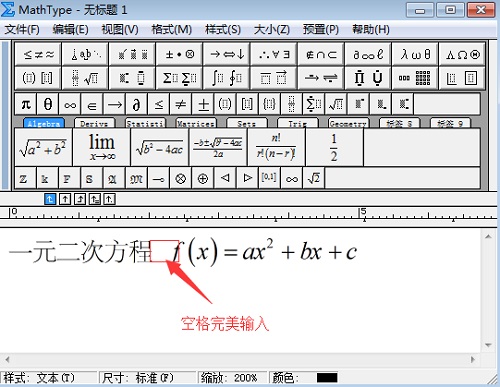Image resolution: width=500 pixels, height=387 pixels.
Task: Open the spaces and ellipses palette
Action: tap(86, 54)
